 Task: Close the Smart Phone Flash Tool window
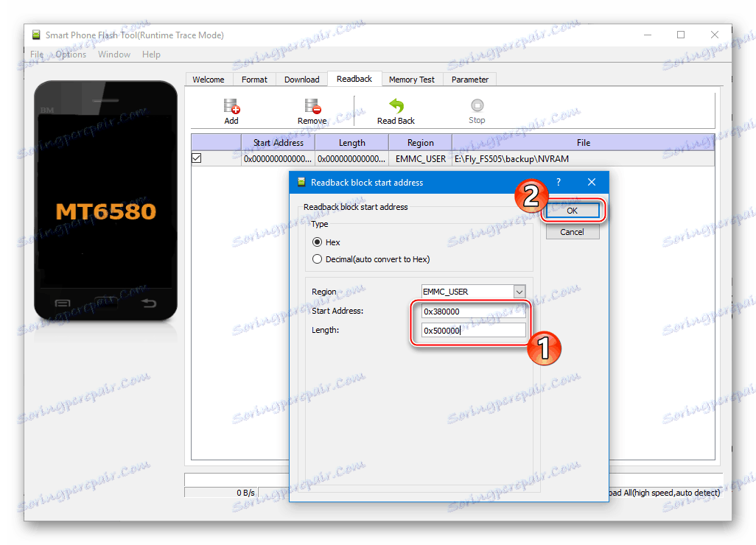pyautogui.click(x=715, y=35)
